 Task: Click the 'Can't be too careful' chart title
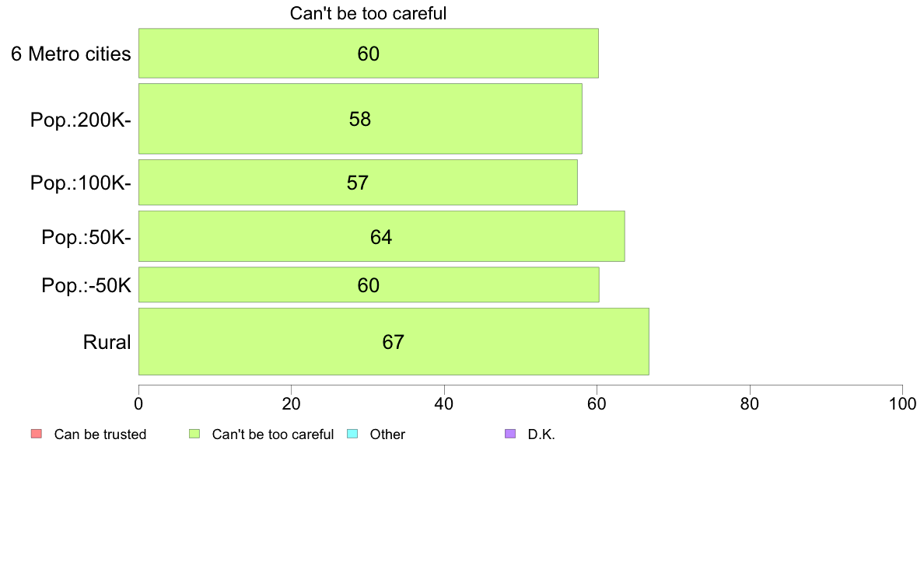pos(368,14)
